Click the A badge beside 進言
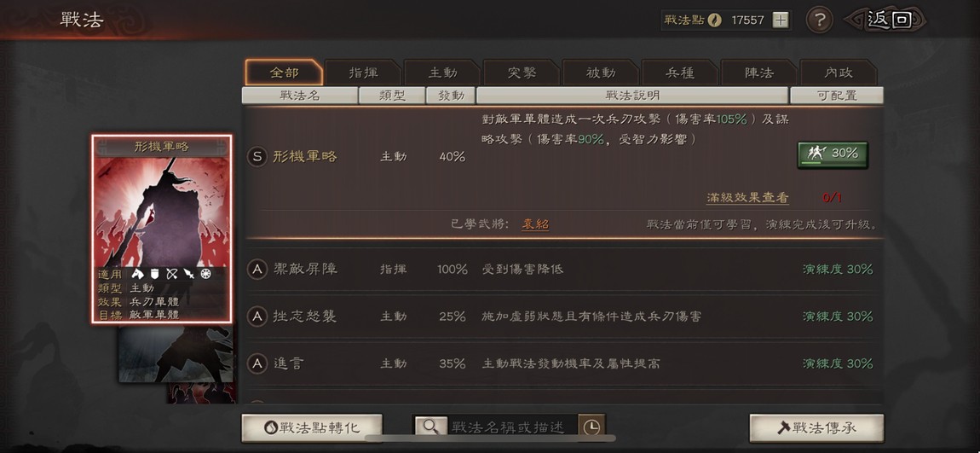This screenshot has width=980, height=453. 257,363
